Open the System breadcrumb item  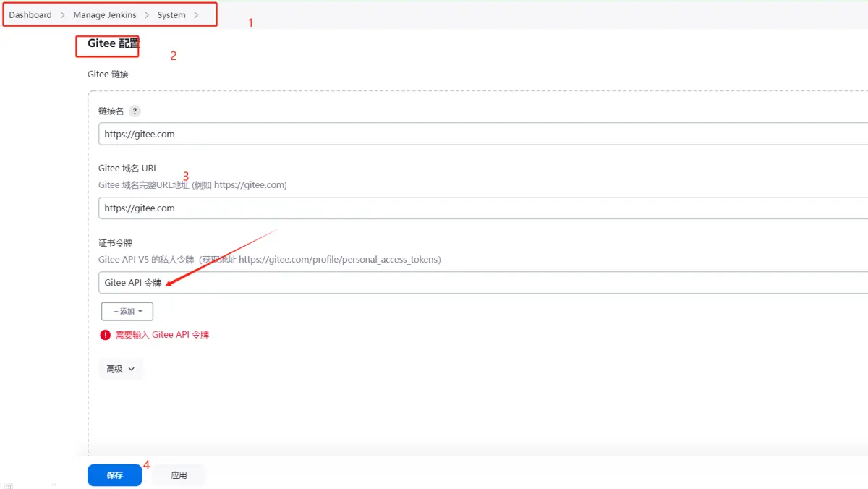[x=171, y=15]
